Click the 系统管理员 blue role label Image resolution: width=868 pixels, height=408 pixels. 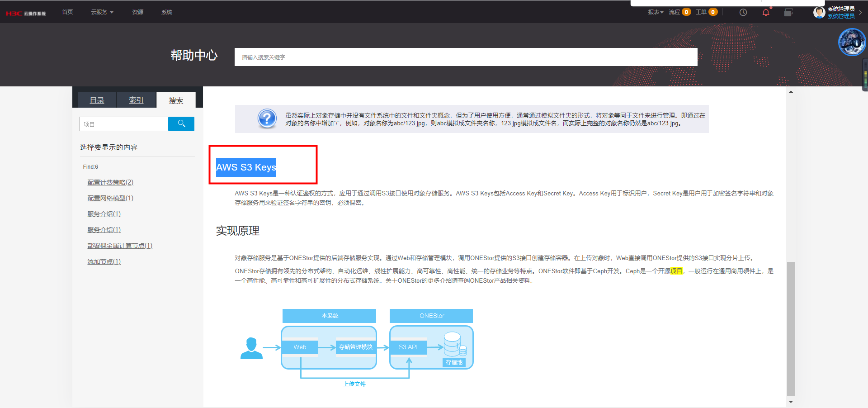pyautogui.click(x=841, y=16)
